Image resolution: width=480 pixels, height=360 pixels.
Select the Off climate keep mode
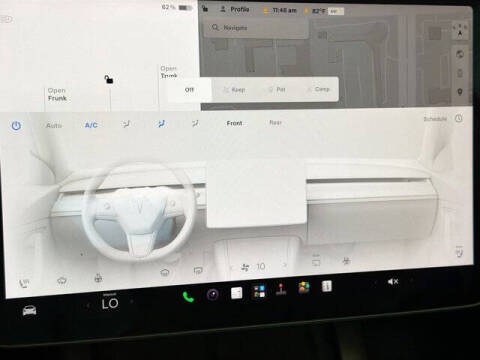[189, 90]
